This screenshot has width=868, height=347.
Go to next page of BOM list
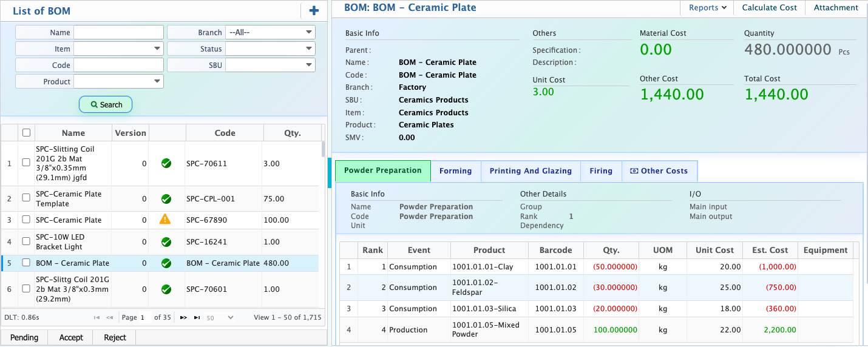pyautogui.click(x=183, y=317)
